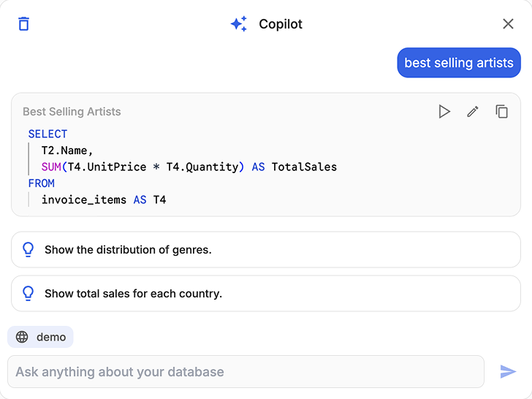
Task: Focus the "Ask anything about your database" field
Action: [246, 372]
